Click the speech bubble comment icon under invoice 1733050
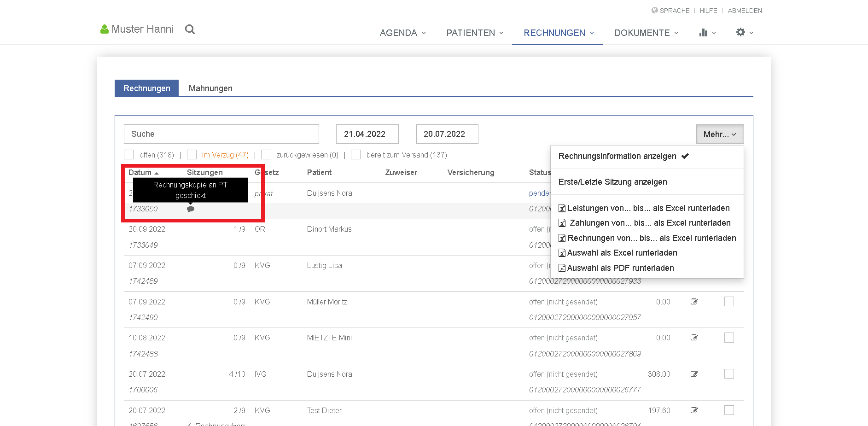Image resolution: width=868 pixels, height=426 pixels. click(191, 209)
